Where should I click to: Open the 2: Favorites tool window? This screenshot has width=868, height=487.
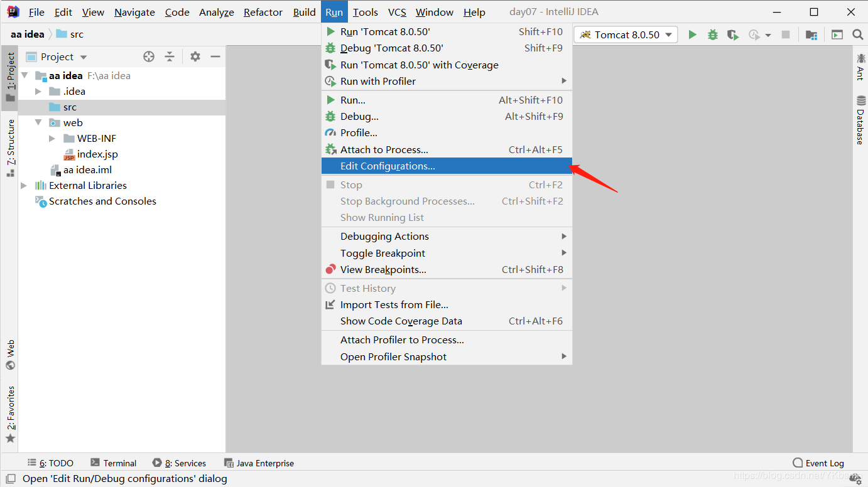pos(10,414)
